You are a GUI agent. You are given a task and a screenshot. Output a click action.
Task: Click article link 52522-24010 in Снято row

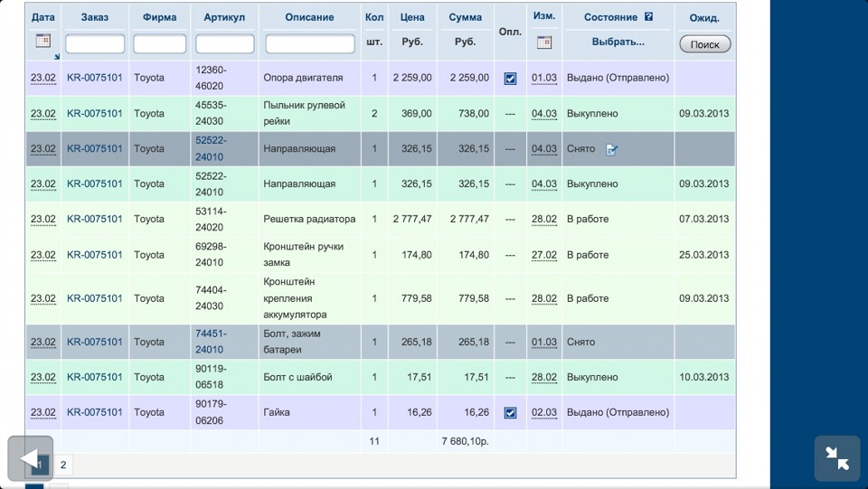tap(211, 149)
